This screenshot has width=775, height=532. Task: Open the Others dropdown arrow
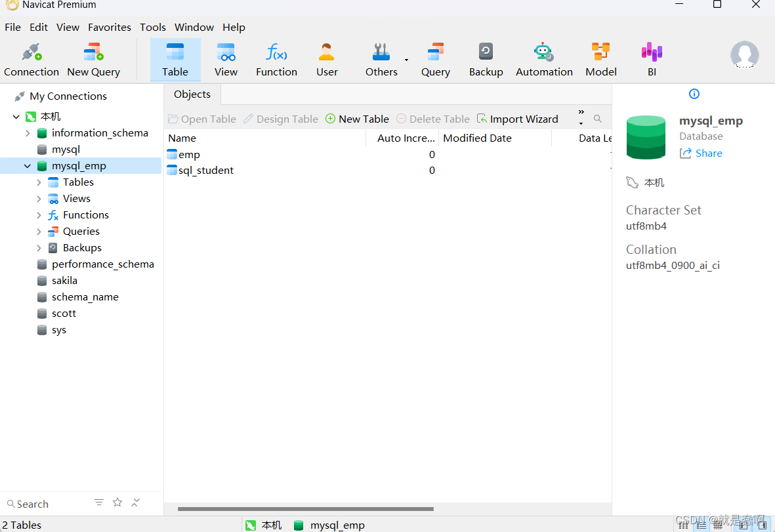point(406,60)
